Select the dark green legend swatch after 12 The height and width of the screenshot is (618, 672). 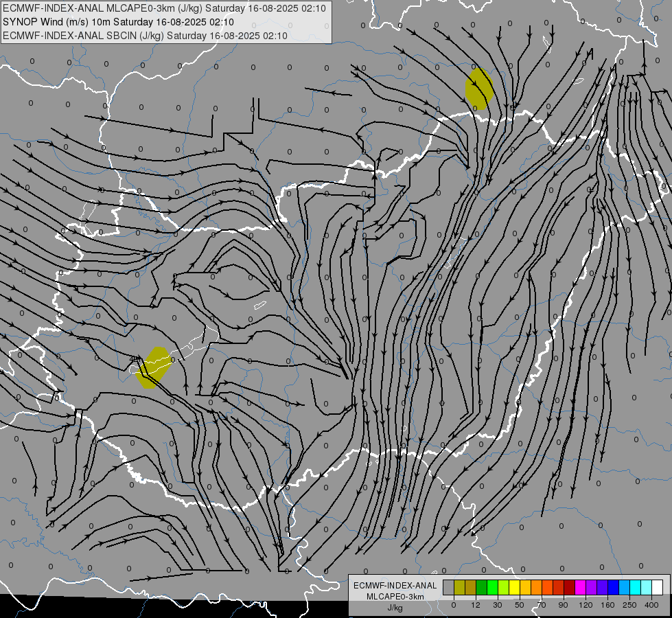482,587
